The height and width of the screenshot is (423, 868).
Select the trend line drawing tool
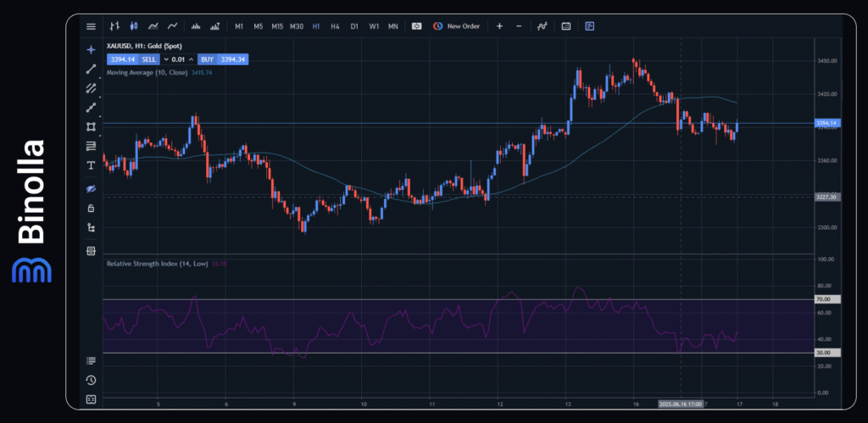(91, 69)
